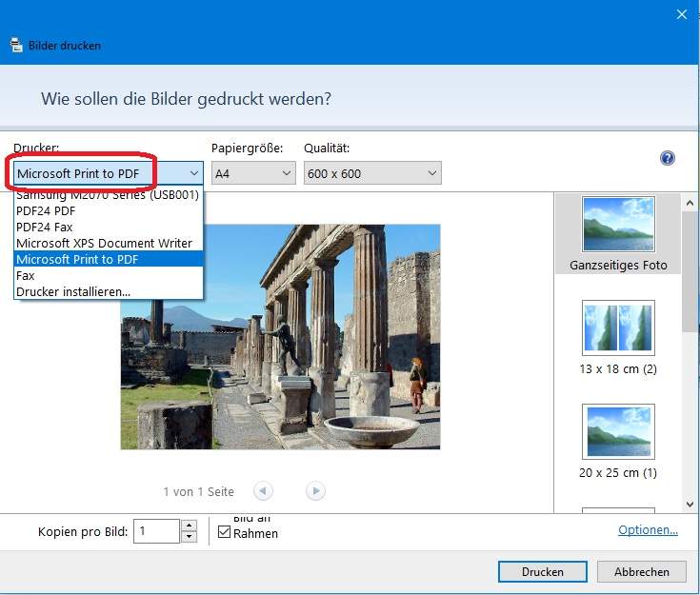This screenshot has width=700, height=595.
Task: Open the help question mark icon
Action: pyautogui.click(x=667, y=158)
